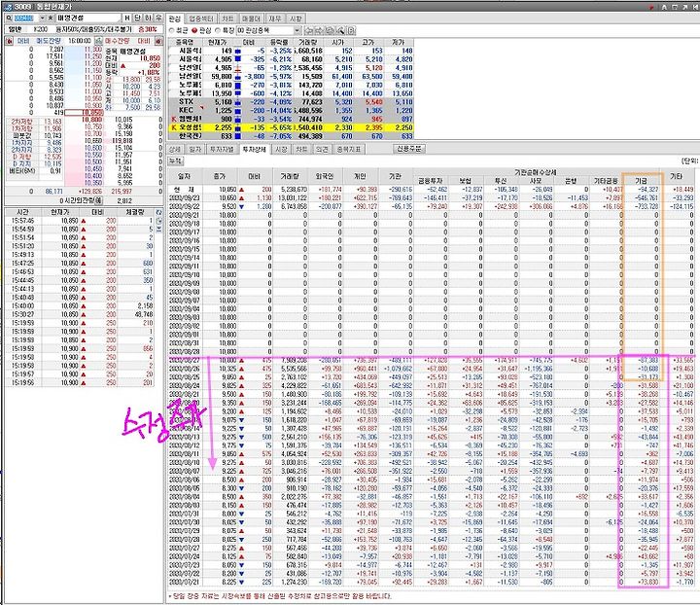Image resolution: width=700 pixels, height=605 pixels.
Task: Click the 우 button beside stock name
Action: (158, 18)
